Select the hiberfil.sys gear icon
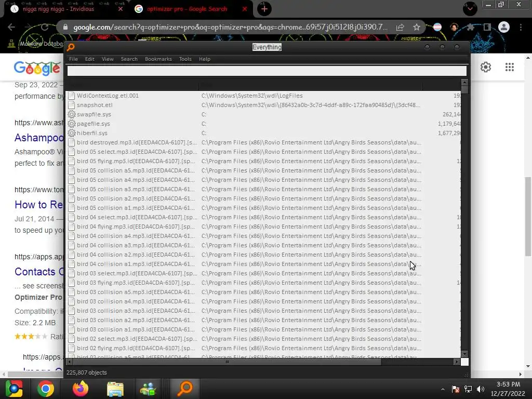The width and height of the screenshot is (532, 399). (71, 133)
